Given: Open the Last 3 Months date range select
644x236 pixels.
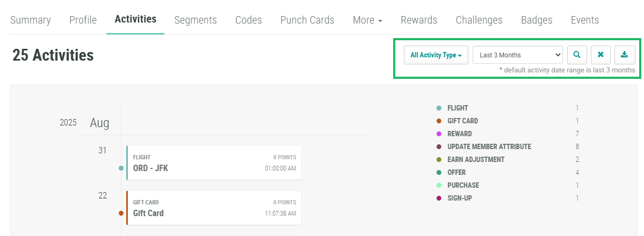Looking at the screenshot, I should pyautogui.click(x=517, y=55).
